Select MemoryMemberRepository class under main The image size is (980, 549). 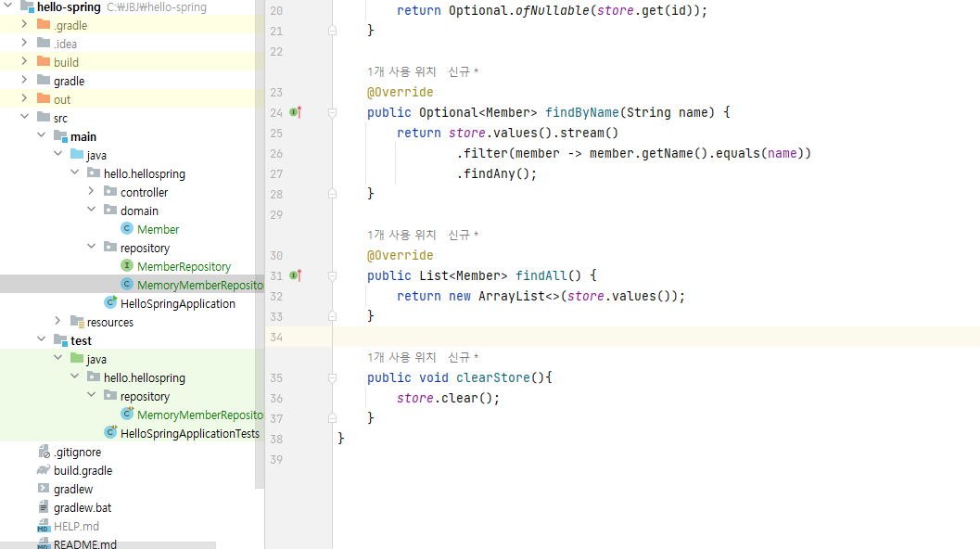[200, 285]
